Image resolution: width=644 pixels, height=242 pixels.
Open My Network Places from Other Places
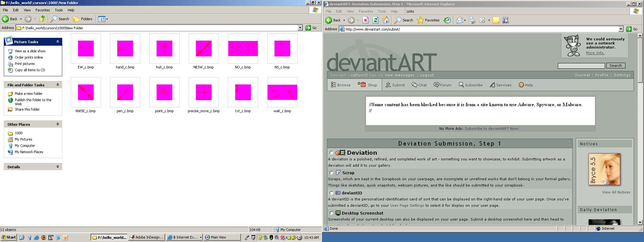point(29,152)
